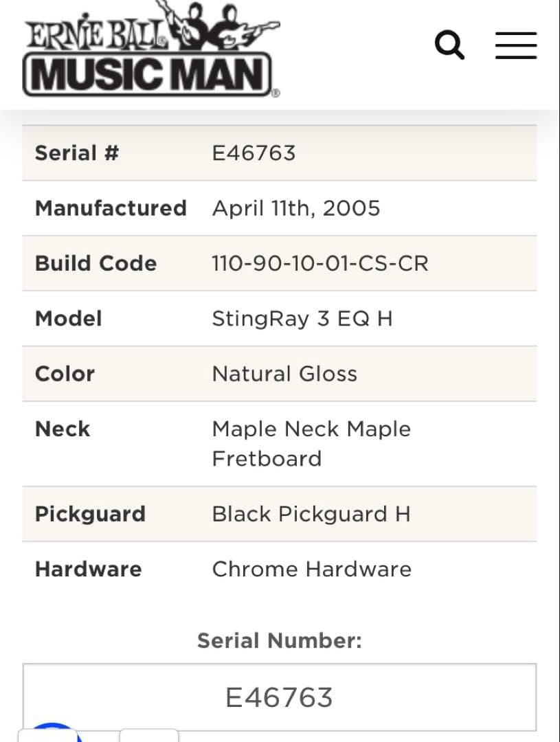Click the build code 110-90-10-01-CS-CR
This screenshot has height=742, width=560.
[x=320, y=263]
